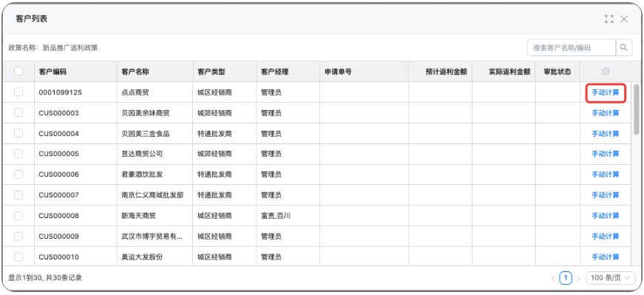Open the 100 条/页 page size dropdown
Viewport: 644px width, 295px height.
pyautogui.click(x=610, y=278)
